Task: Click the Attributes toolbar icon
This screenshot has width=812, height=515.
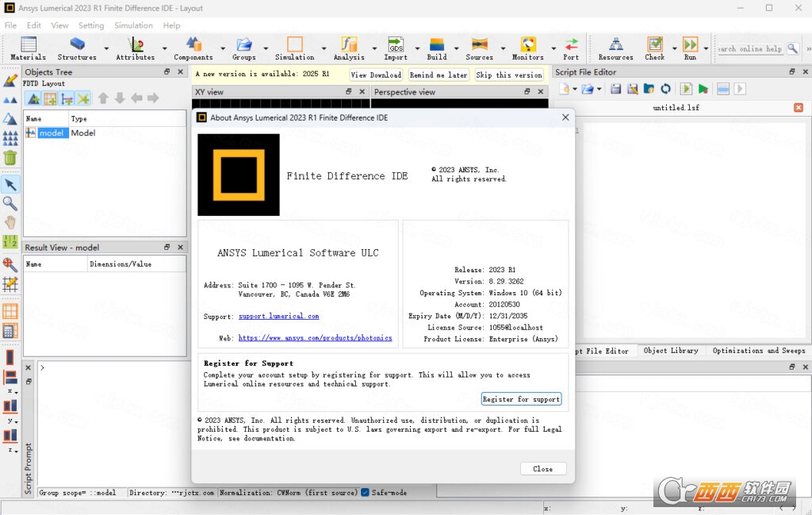Action: pos(136,44)
